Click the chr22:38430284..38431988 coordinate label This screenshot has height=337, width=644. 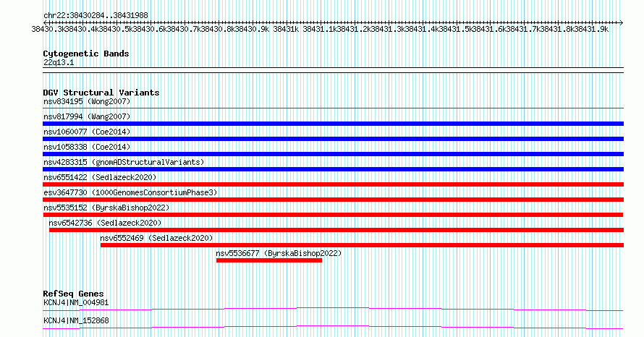click(96, 15)
